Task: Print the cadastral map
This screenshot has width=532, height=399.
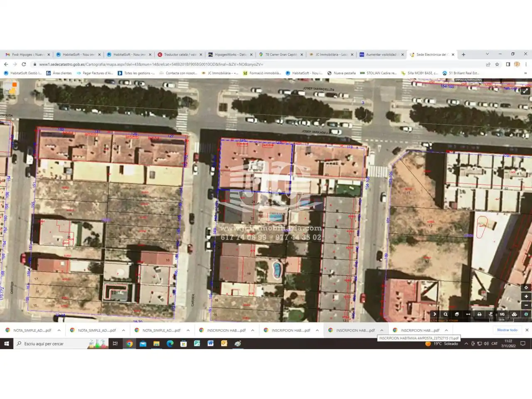Action: click(x=479, y=314)
